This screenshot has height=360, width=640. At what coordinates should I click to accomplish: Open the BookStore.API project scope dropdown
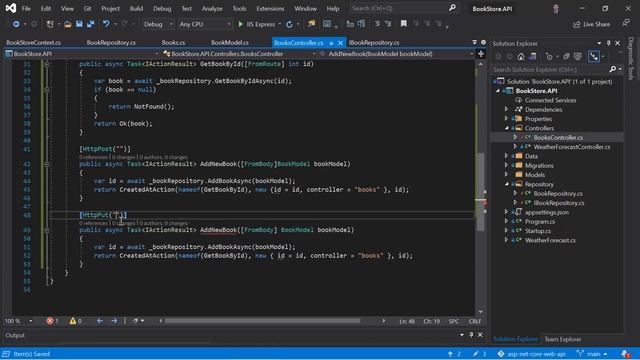(82, 54)
